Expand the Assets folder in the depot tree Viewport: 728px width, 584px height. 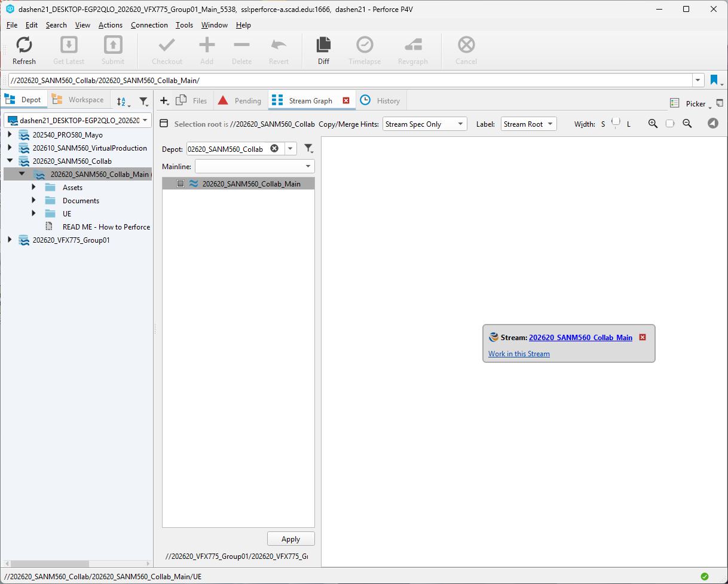[x=33, y=187]
